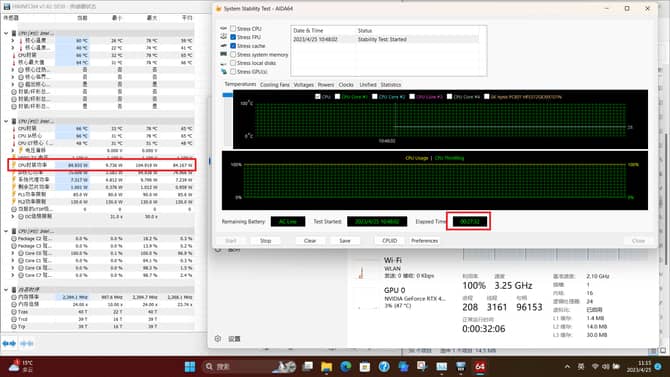Open the Statistics tab
Image resolution: width=670 pixels, height=377 pixels.
pos(391,85)
